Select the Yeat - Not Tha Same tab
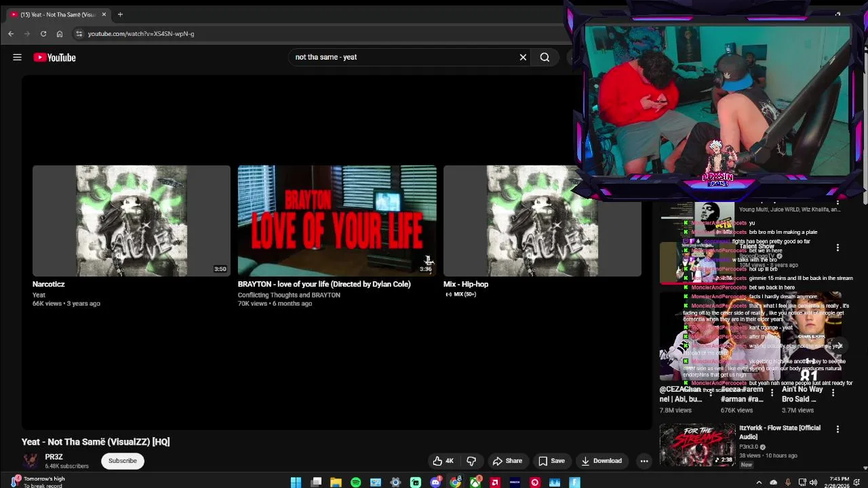The height and width of the screenshot is (488, 868). (x=58, y=14)
